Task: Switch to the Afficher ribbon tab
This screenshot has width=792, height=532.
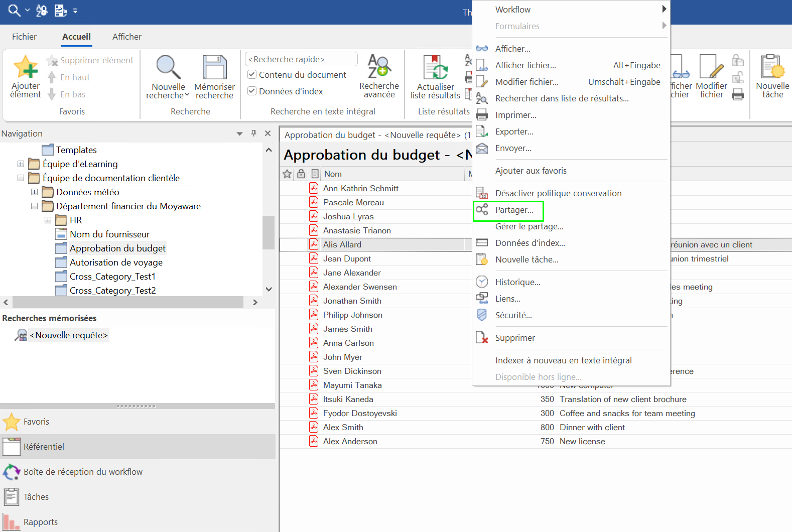Action: coord(127,37)
